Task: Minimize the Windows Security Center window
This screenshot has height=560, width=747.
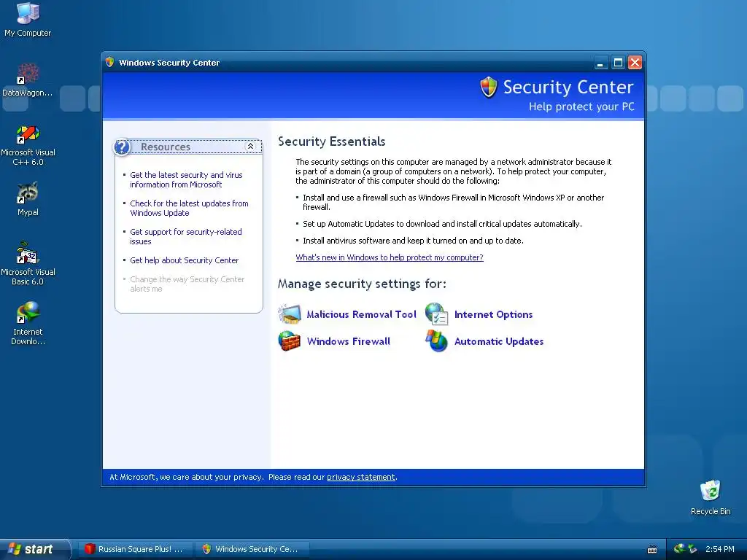Action: point(601,63)
